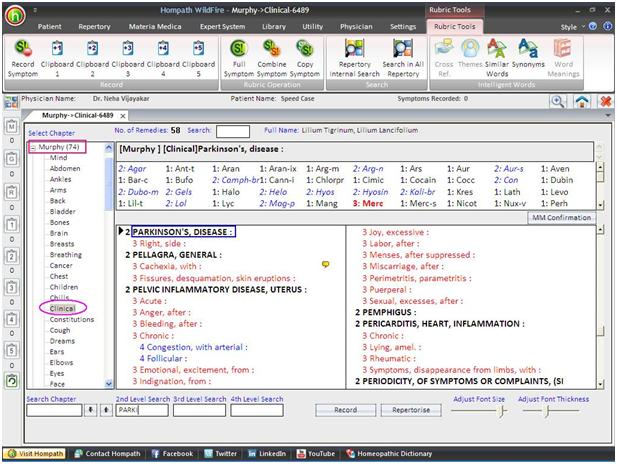Click the MM Confirmation button

click(x=562, y=218)
